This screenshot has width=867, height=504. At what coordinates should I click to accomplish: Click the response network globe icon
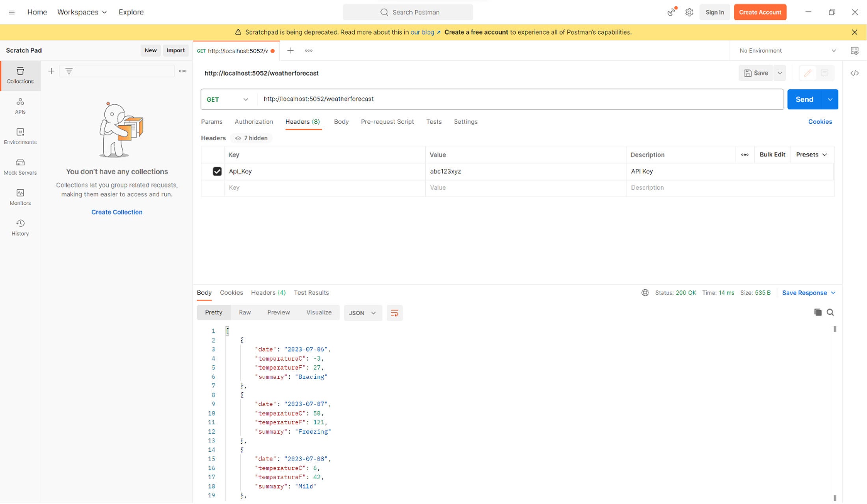645,293
